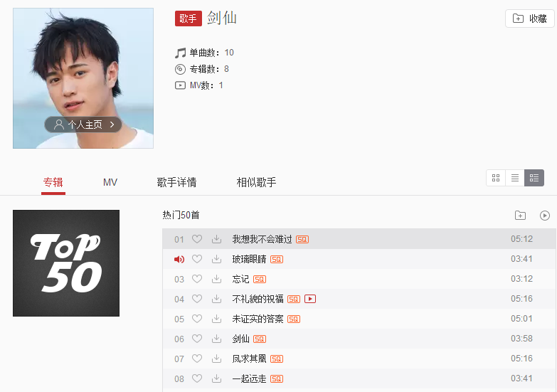The width and height of the screenshot is (557, 392).
Task: Like the song 我想我不会难过
Action: click(x=197, y=239)
